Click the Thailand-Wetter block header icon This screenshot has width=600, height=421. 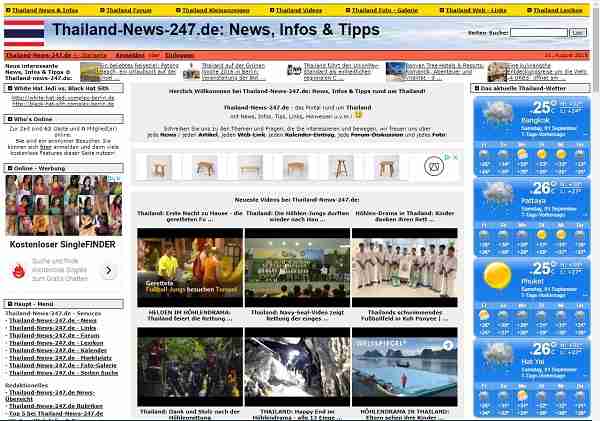(x=477, y=88)
